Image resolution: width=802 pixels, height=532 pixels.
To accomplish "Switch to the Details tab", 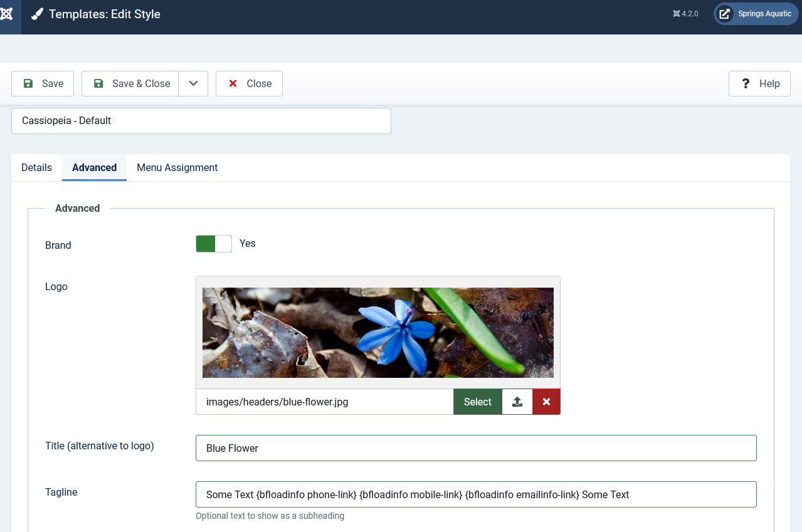I will pyautogui.click(x=36, y=167).
